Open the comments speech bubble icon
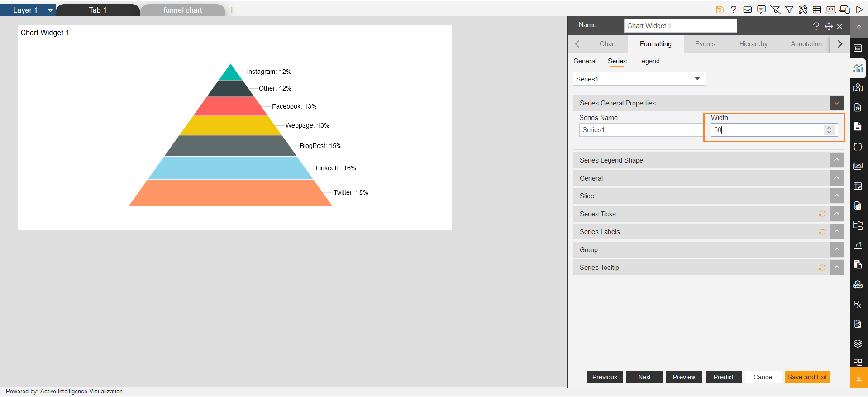The width and height of the screenshot is (868, 397). point(762,10)
